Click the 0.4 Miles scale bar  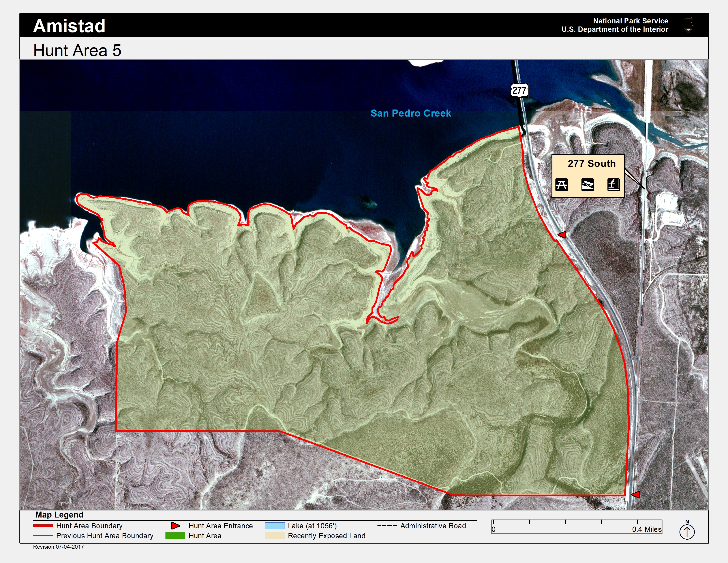coord(565,522)
